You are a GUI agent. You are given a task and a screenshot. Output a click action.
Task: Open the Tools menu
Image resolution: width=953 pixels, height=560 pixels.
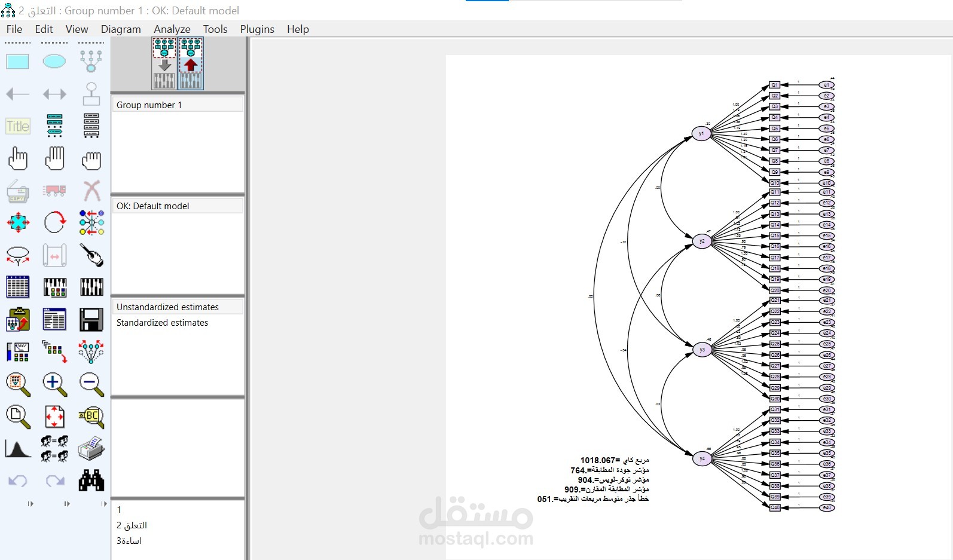click(x=215, y=29)
